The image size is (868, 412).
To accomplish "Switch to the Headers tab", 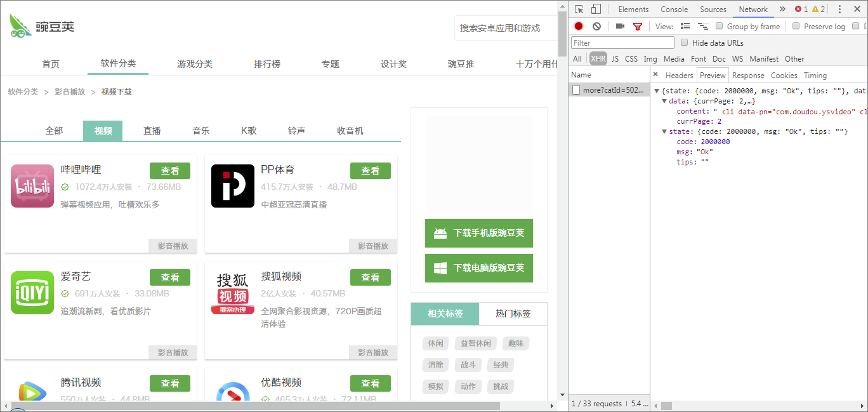I will point(679,75).
